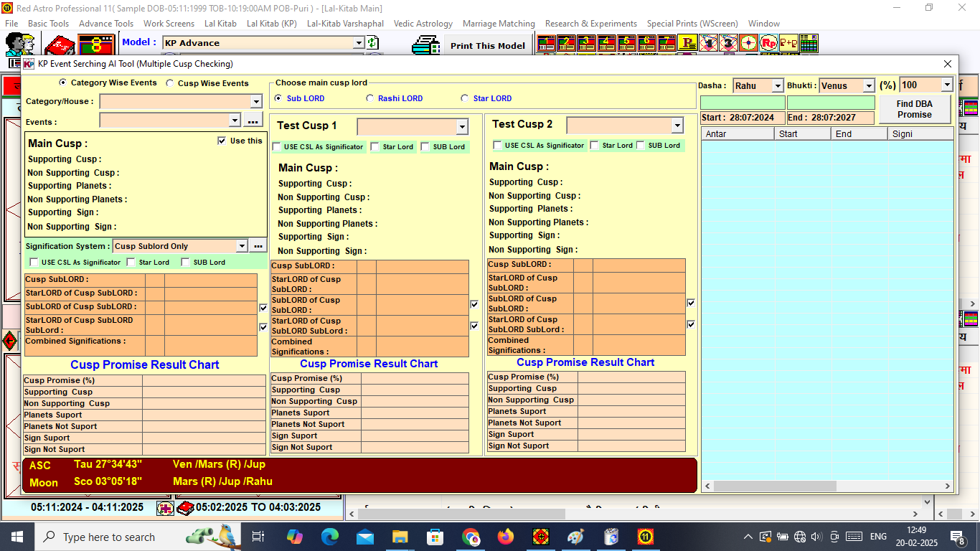The width and height of the screenshot is (980, 551).
Task: Click the Find DBA Promise button
Action: 914,109
